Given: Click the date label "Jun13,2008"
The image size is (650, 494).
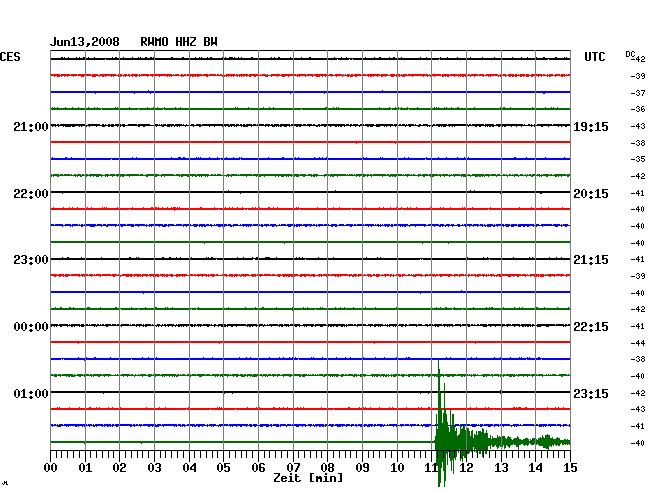Looking at the screenshot, I should [x=85, y=42].
